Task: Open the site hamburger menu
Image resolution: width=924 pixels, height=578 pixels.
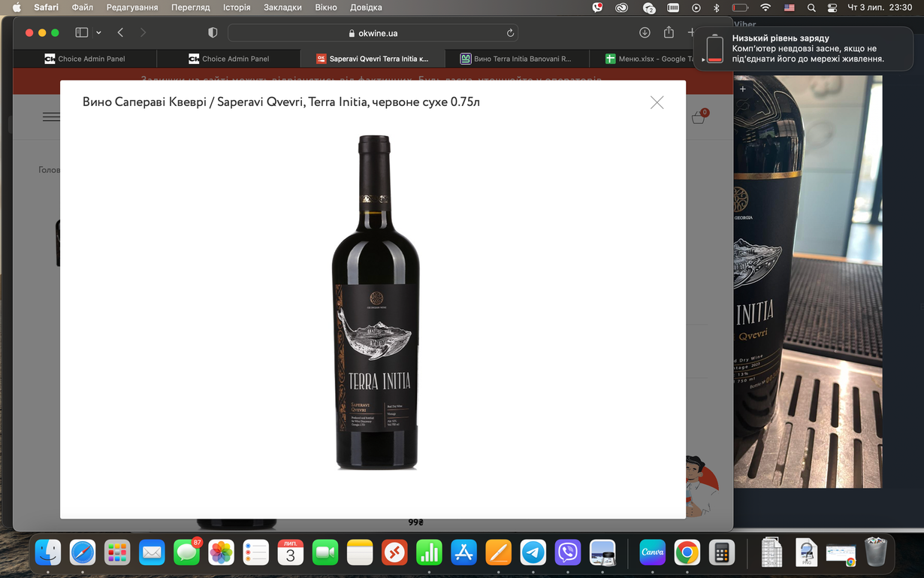Action: [51, 117]
